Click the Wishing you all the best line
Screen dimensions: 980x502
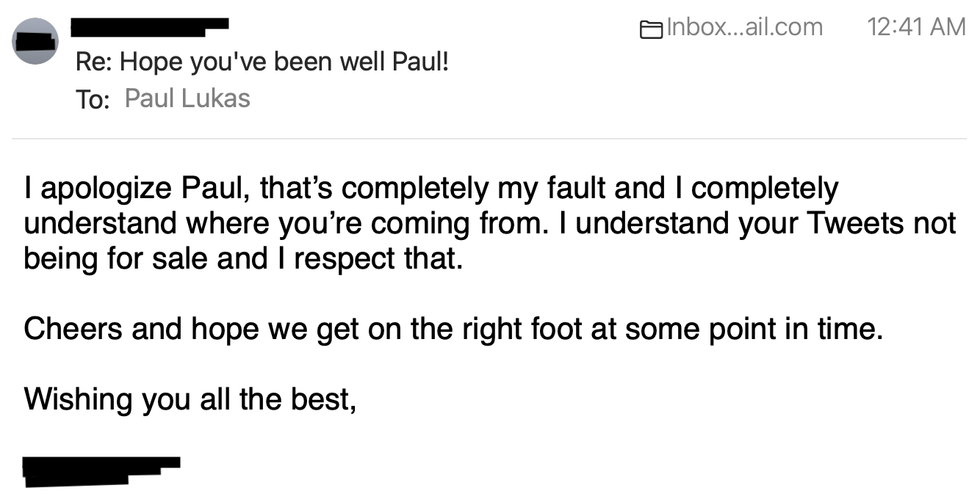[x=190, y=399]
